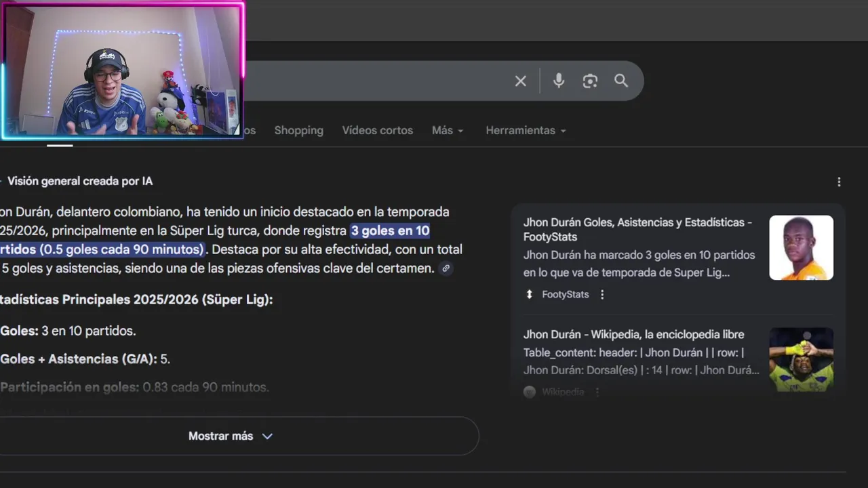This screenshot has height=488, width=868.
Task: Click the 'Goles: 3 en 10 partidos.' line
Action: pos(68,331)
